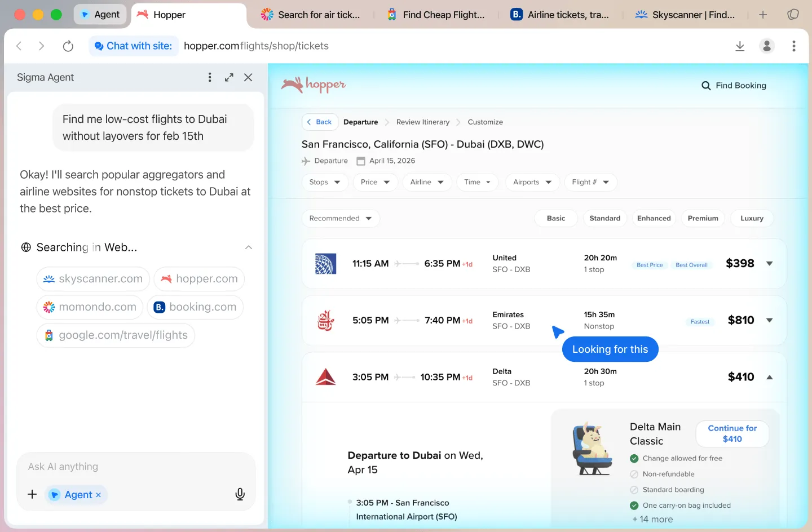The image size is (812, 532).
Task: Switch to Airline tickets Booking tab
Action: click(561, 15)
